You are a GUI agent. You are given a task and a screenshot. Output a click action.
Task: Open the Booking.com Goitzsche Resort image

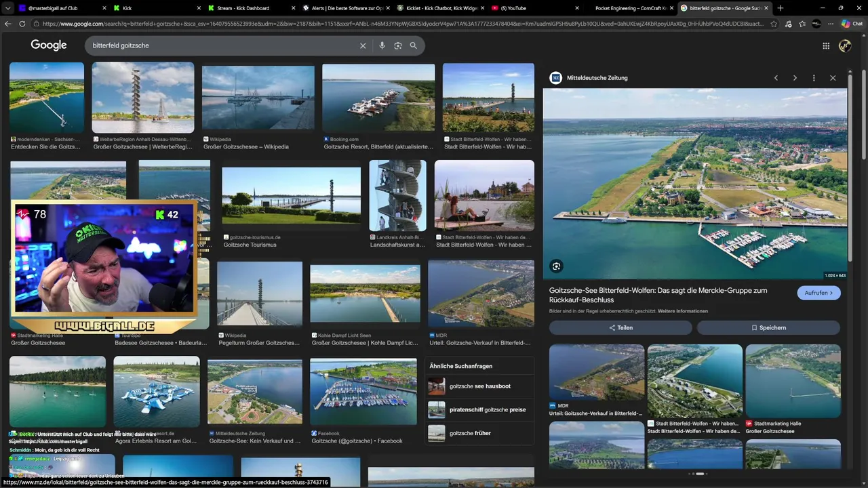[x=378, y=98]
